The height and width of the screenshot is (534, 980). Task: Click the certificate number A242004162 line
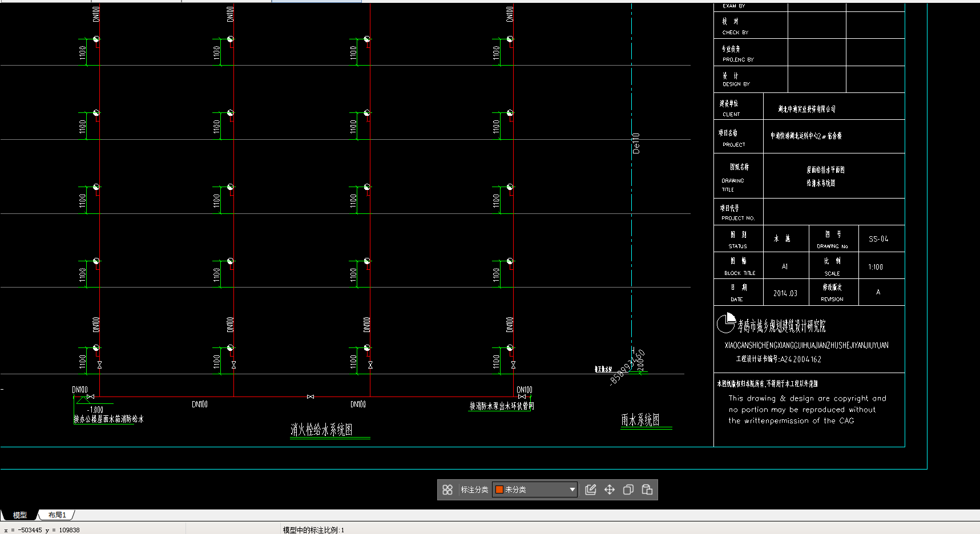779,359
